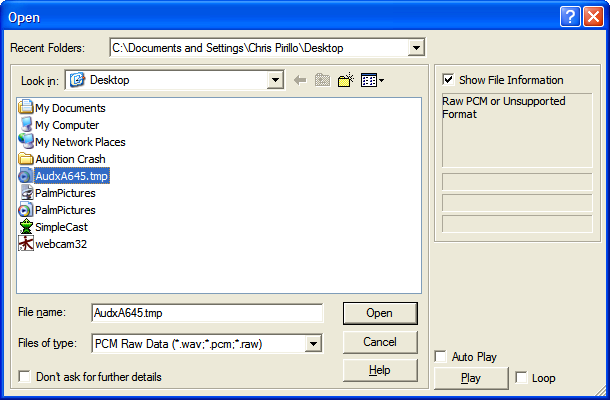
Task: Click the Audition Crash folder icon
Action: (x=26, y=159)
